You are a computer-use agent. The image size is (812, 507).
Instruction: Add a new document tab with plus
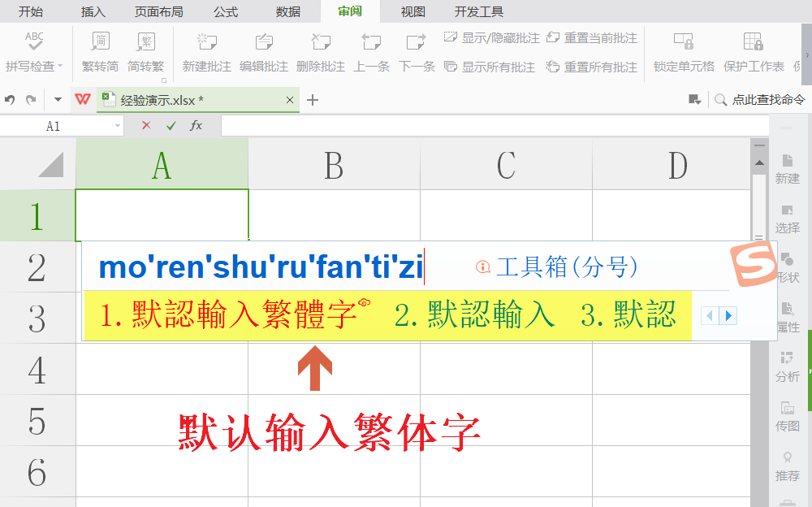pos(313,100)
